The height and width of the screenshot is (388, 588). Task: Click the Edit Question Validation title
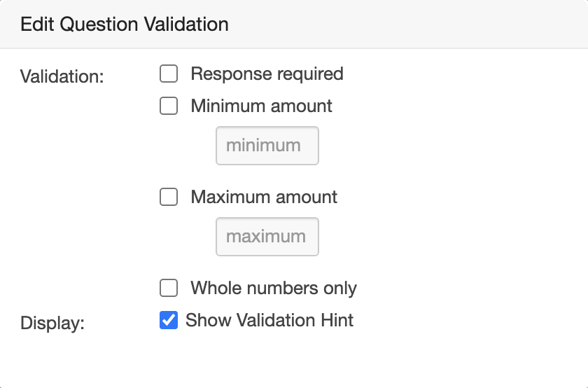coord(125,25)
